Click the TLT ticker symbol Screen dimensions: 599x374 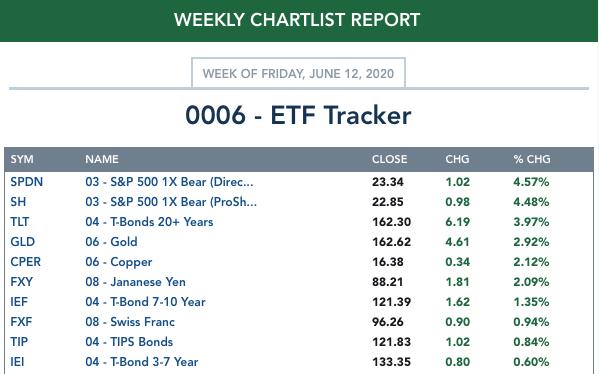(x=19, y=222)
